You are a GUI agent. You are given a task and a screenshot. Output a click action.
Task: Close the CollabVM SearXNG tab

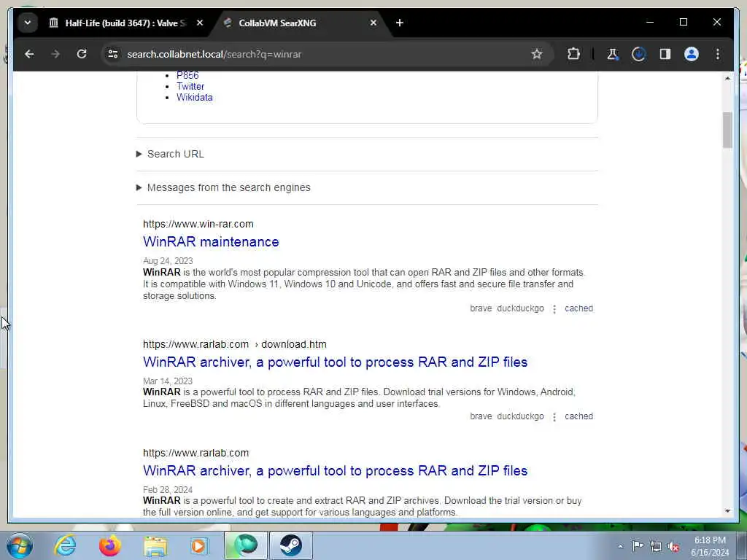373,23
